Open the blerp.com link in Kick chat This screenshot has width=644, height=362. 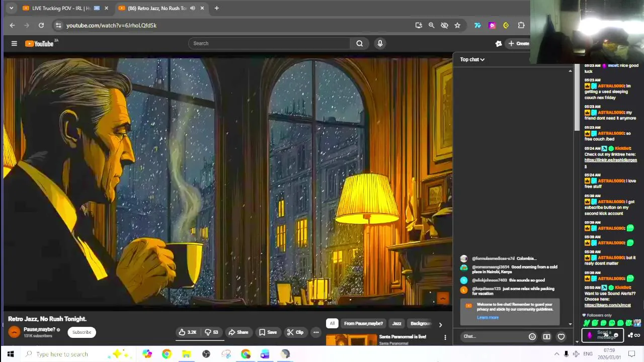pos(607,305)
